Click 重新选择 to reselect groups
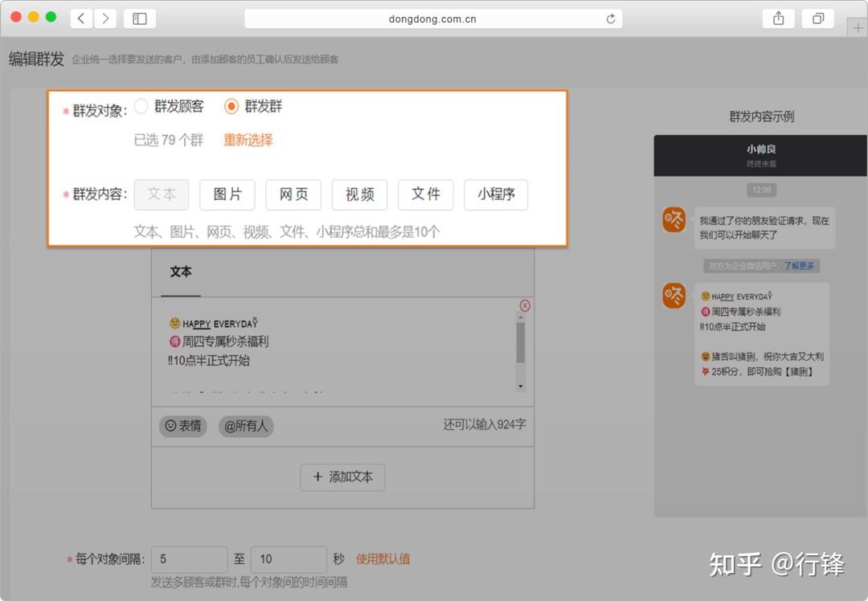This screenshot has height=601, width=868. coord(248,140)
